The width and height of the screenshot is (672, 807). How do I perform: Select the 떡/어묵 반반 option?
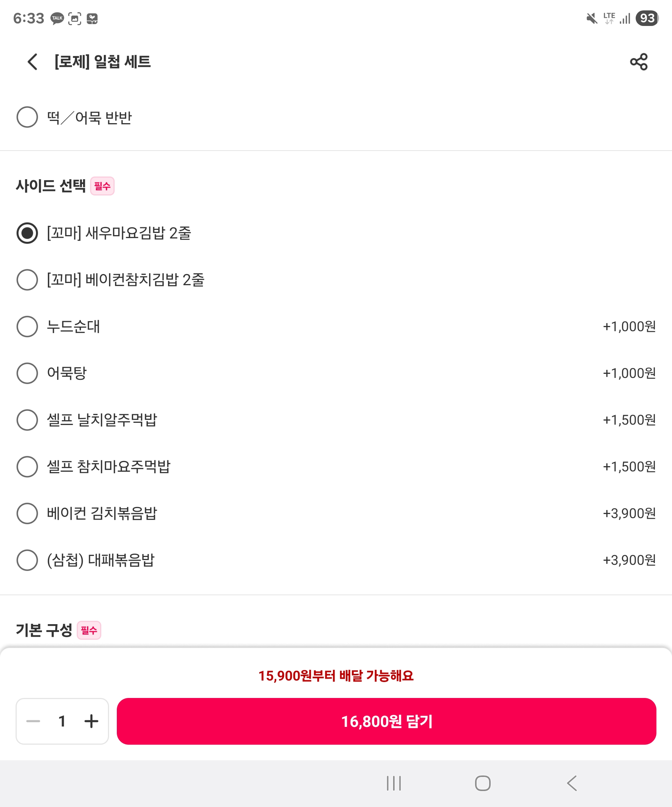click(27, 117)
